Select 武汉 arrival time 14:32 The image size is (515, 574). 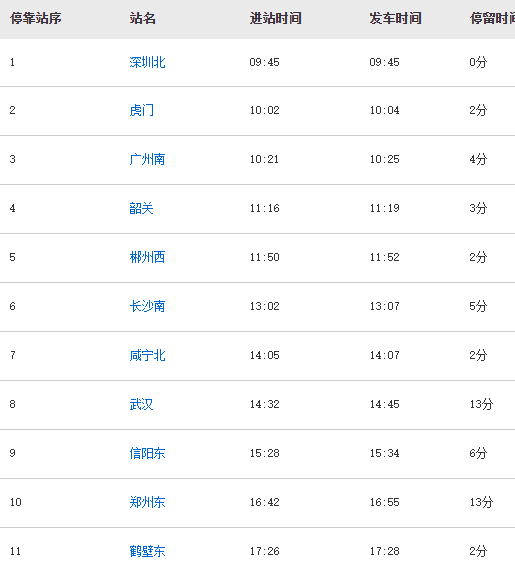tap(265, 405)
